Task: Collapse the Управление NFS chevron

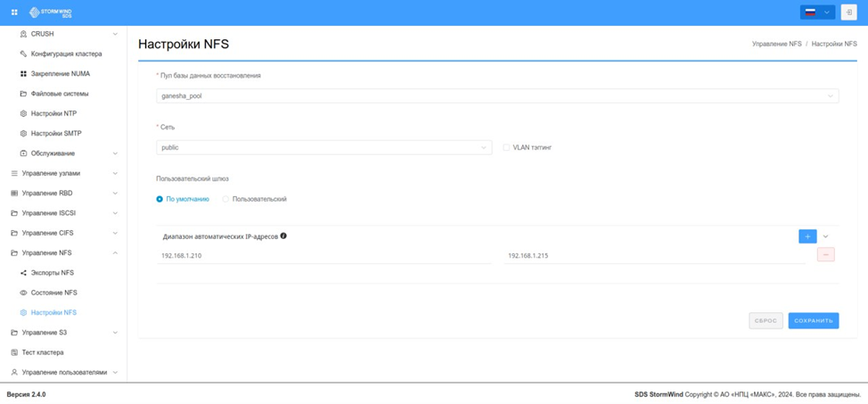Action: coord(115,252)
